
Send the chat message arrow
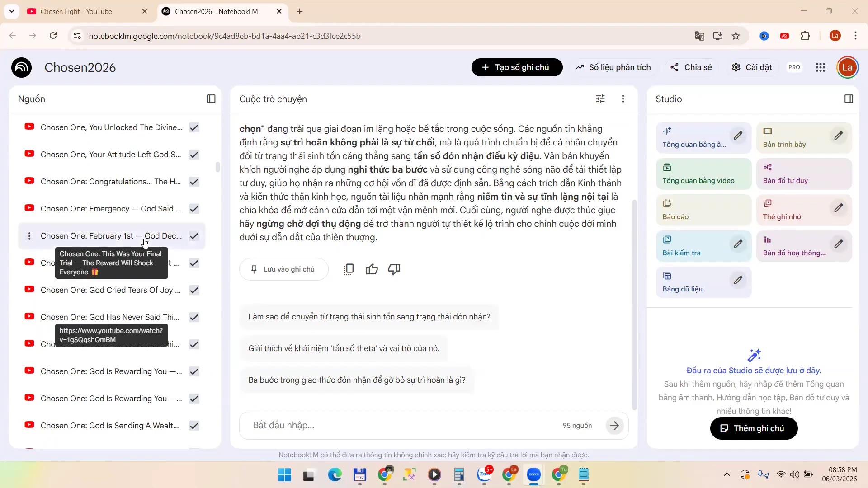click(614, 426)
